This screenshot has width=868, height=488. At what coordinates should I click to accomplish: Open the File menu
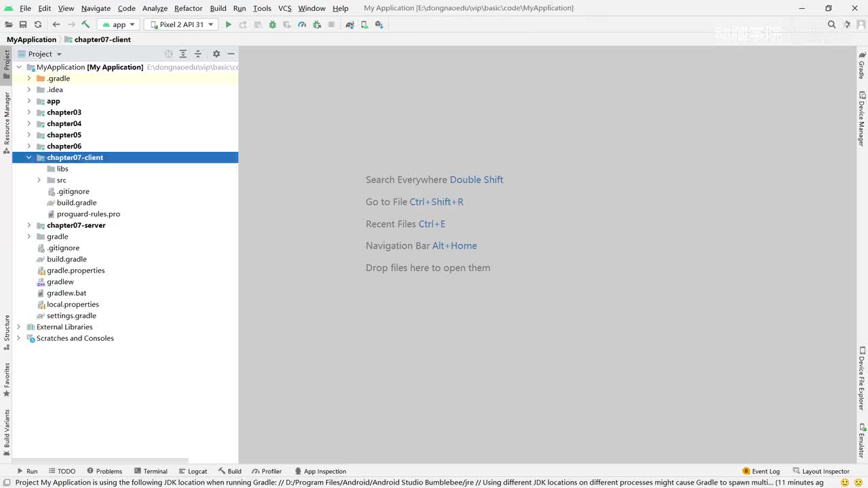(25, 8)
